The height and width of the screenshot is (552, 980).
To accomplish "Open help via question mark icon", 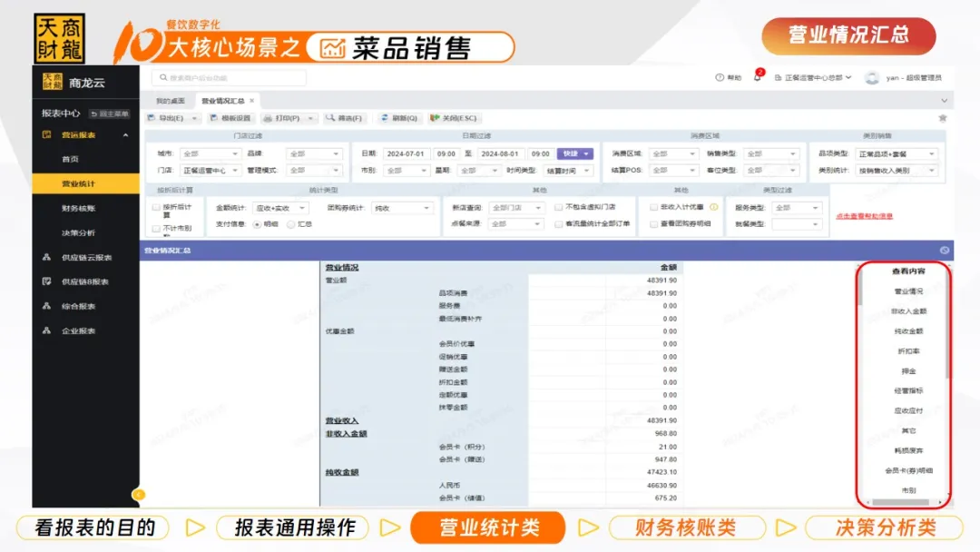I will pos(720,77).
